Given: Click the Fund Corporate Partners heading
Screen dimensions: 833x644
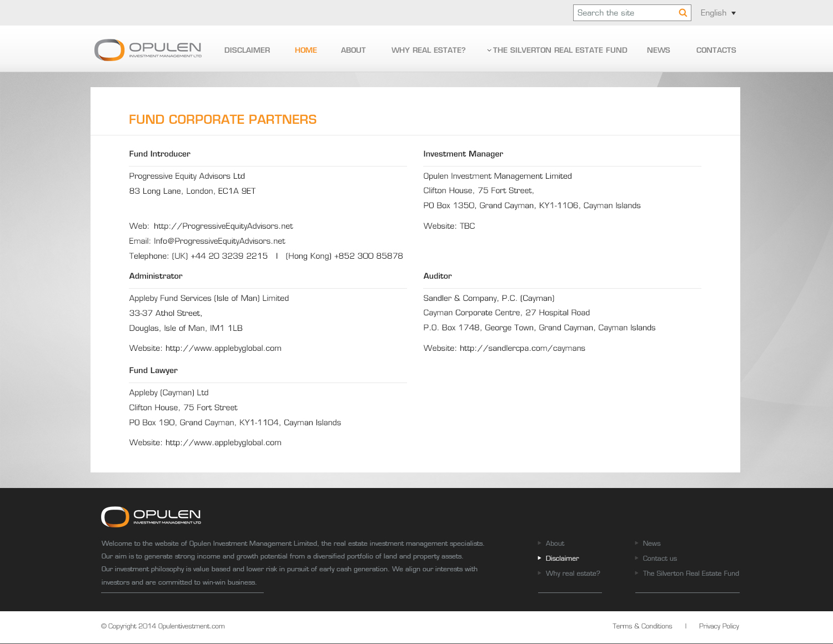Looking at the screenshot, I should 223,119.
